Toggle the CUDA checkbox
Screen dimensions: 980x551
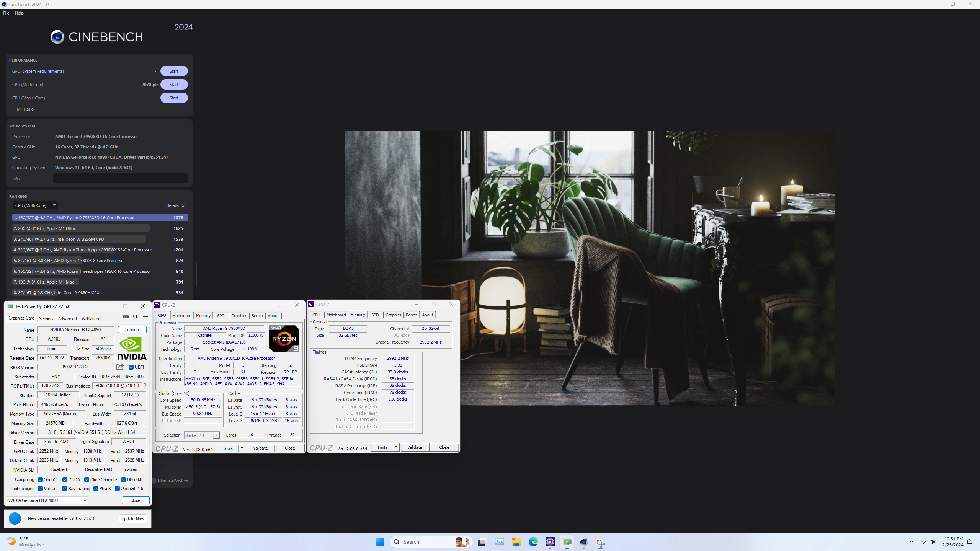click(65, 480)
